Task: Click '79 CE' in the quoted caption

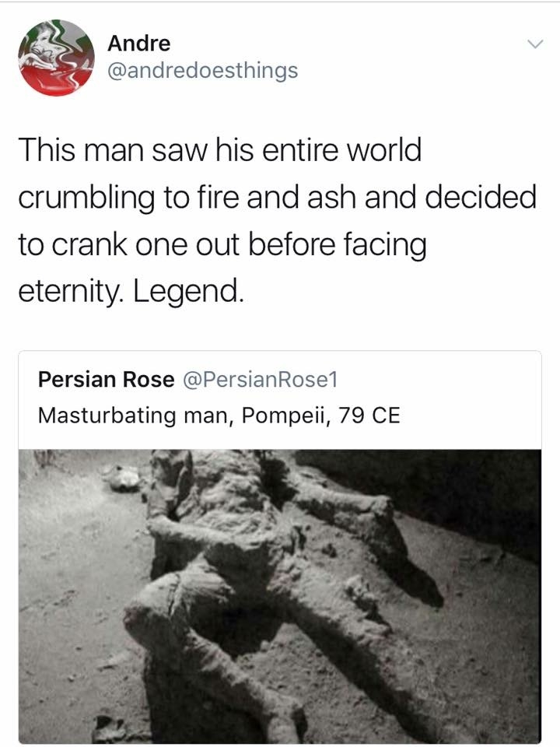Action: click(x=369, y=415)
